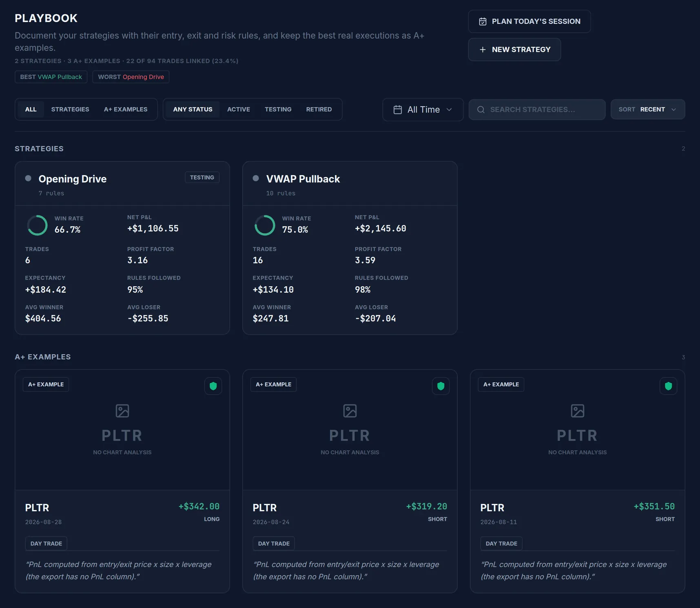Viewport: 700px width, 608px height.
Task: Filter by TESTING status
Action: tap(278, 109)
